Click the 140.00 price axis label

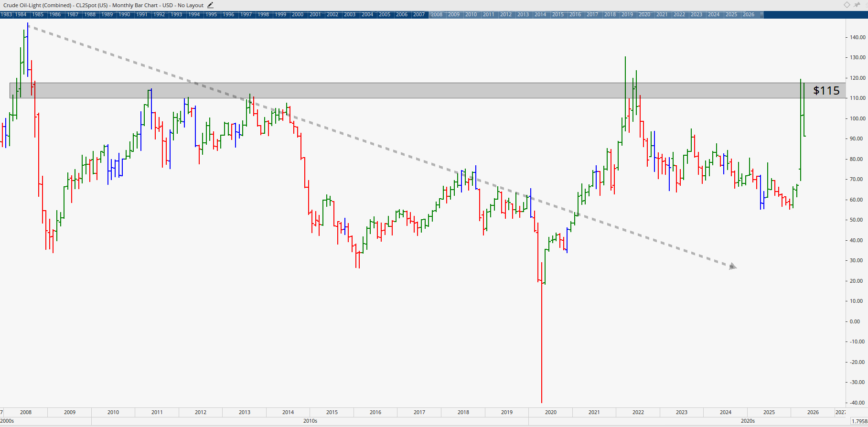857,37
